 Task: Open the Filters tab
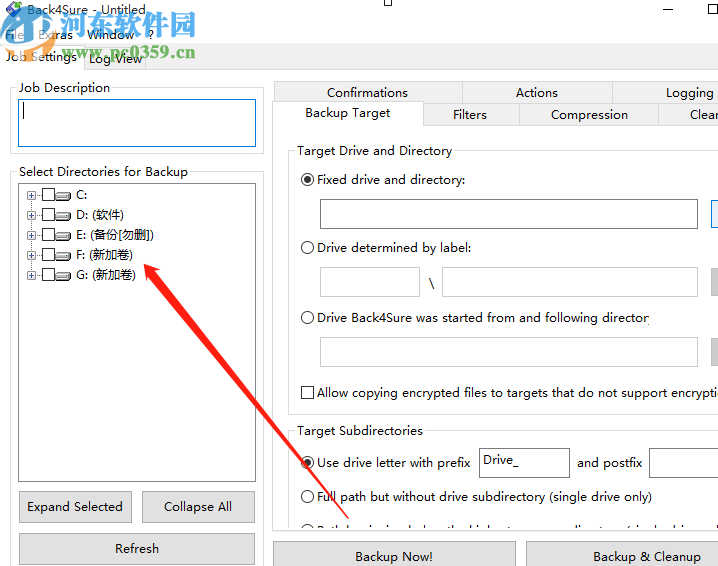(x=470, y=114)
